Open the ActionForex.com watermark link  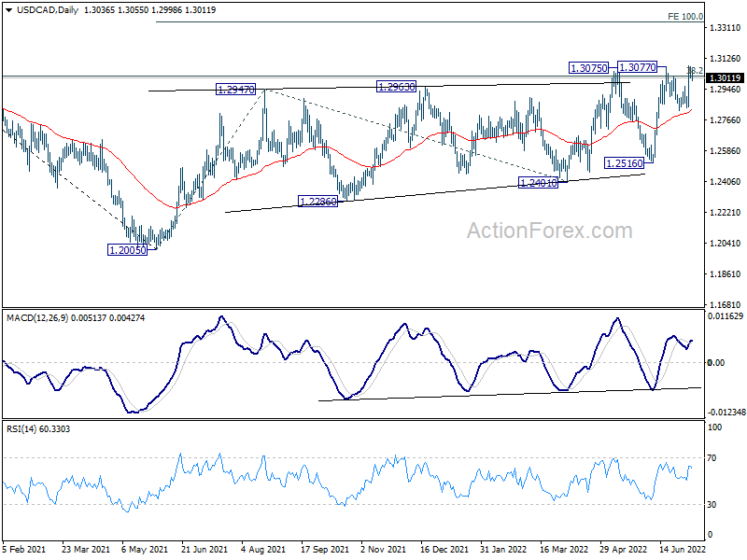(549, 230)
